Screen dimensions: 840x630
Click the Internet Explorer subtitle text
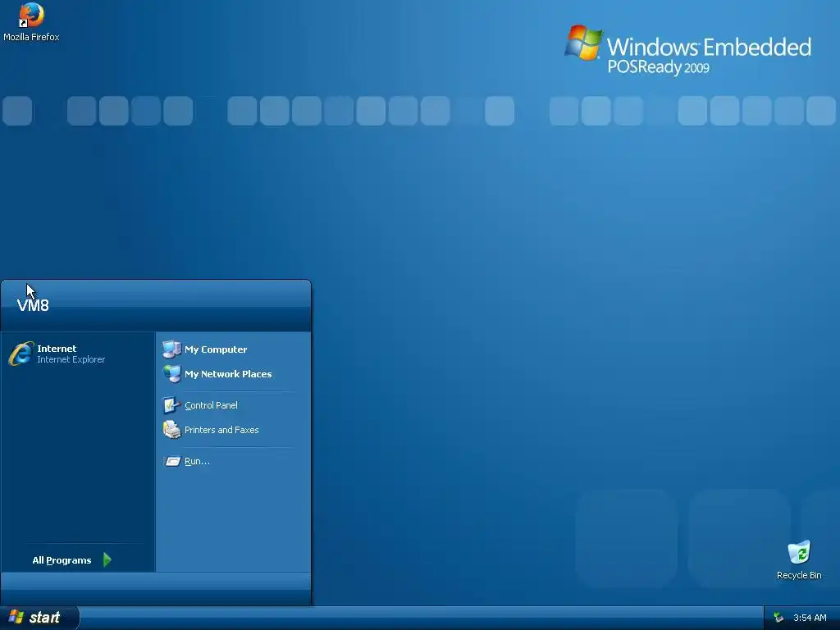tap(71, 359)
